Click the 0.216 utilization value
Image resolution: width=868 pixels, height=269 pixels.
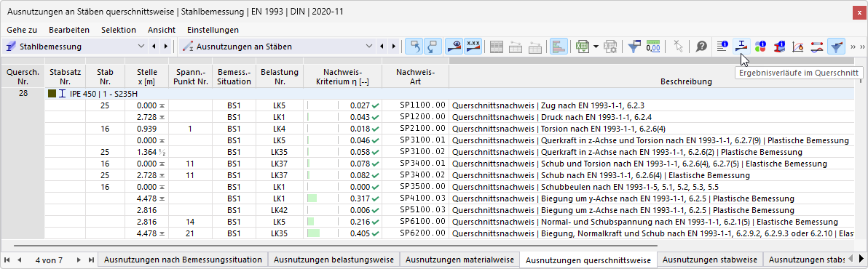pos(359,222)
